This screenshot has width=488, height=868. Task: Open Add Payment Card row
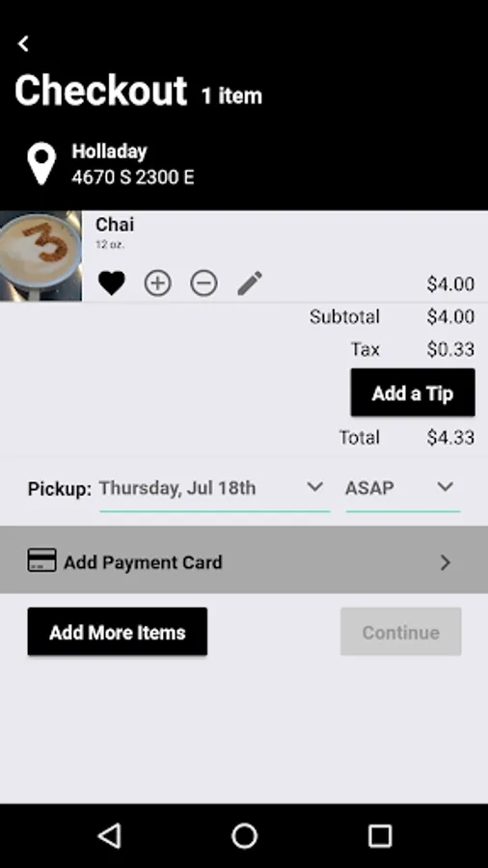244,560
